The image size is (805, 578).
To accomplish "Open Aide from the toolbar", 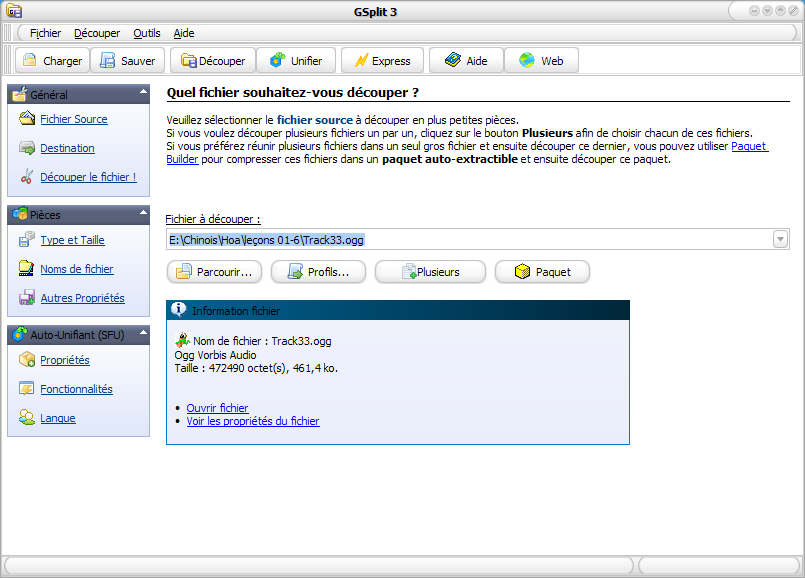I will pos(467,61).
